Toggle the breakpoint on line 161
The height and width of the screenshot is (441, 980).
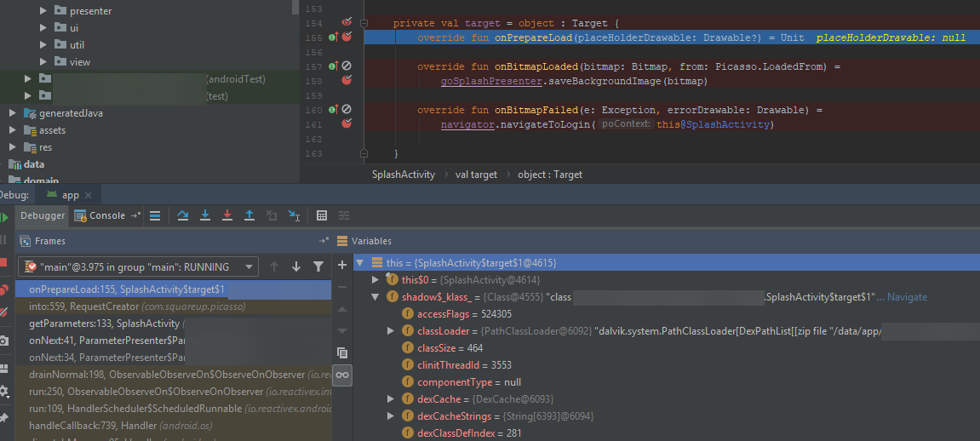pyautogui.click(x=347, y=123)
